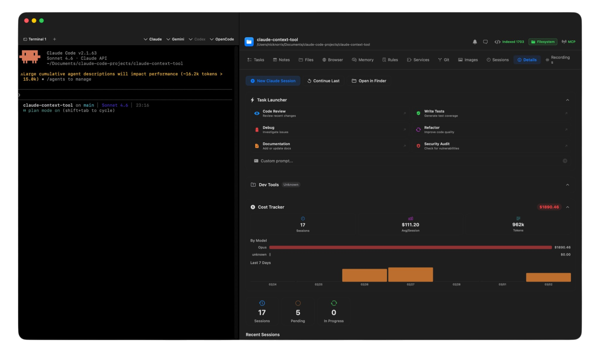Image resolution: width=600 pixels, height=364 pixels.
Task: Click the blue folder icon beside claude-context-tool
Action: coord(249,42)
